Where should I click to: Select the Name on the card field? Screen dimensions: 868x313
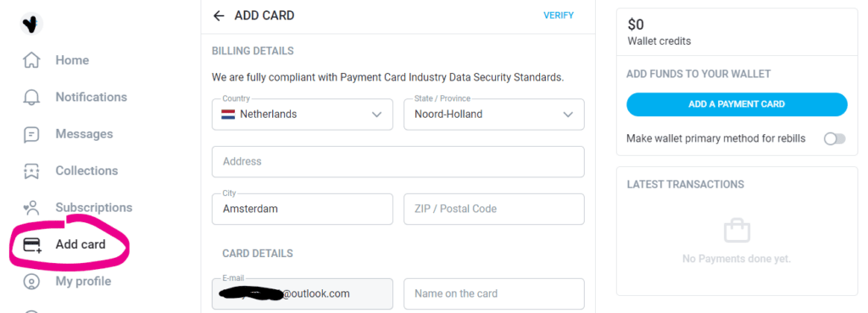(x=494, y=293)
